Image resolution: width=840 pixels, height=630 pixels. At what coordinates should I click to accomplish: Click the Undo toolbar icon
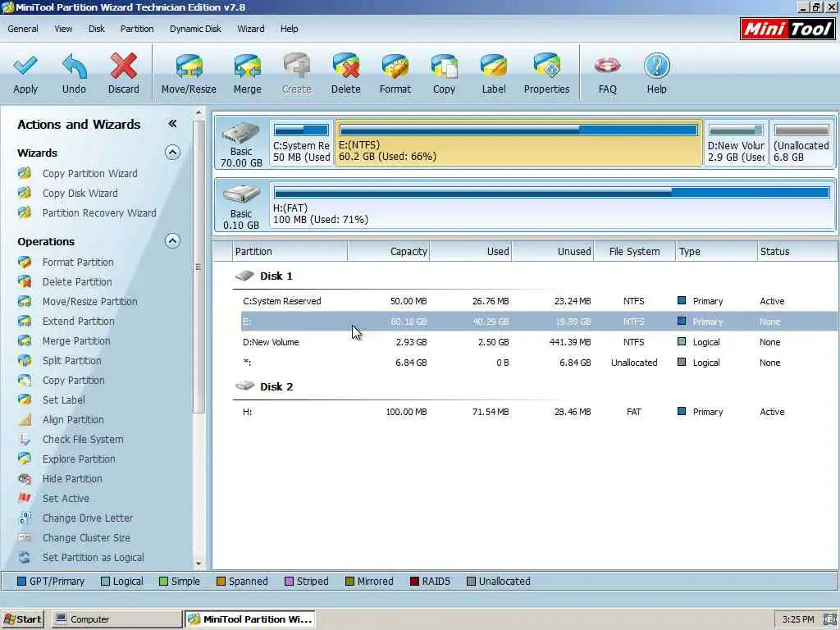(74, 66)
